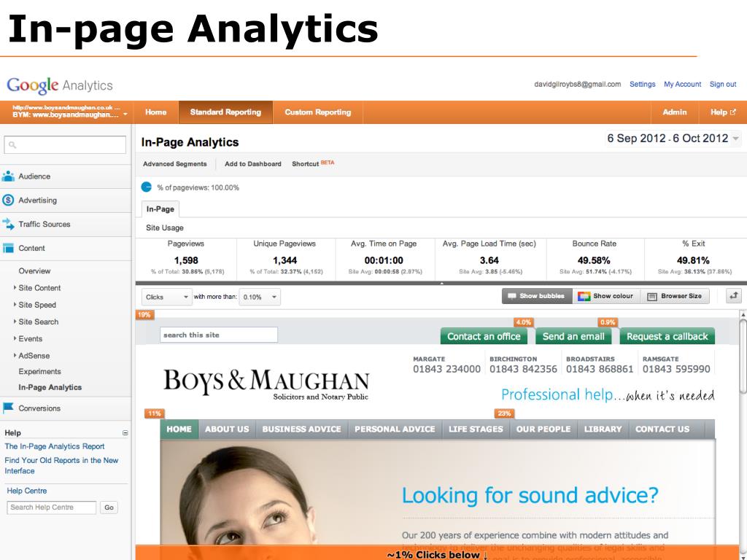Click the orange 4.0% click bubble
747x560 pixels.
[524, 322]
